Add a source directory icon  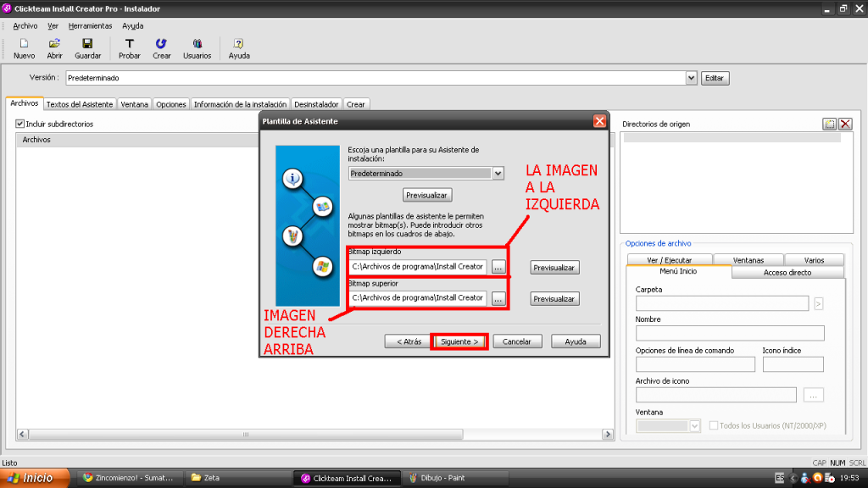829,124
